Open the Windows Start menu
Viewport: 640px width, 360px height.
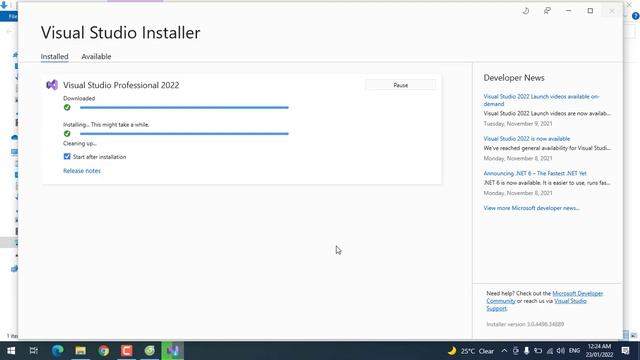click(11, 351)
